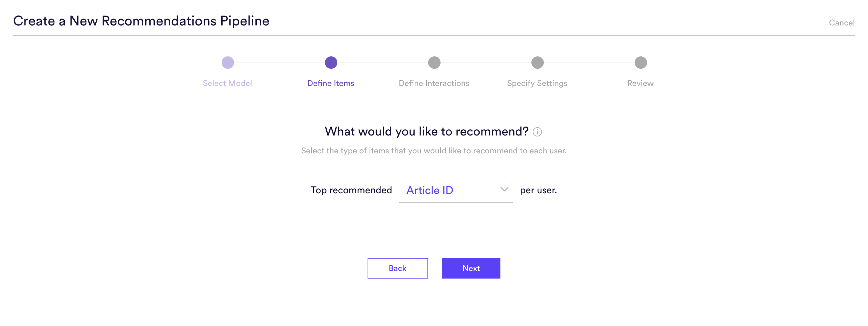The width and height of the screenshot is (868, 326).
Task: Open the dropdown chevron next to Article ID
Action: (x=504, y=189)
